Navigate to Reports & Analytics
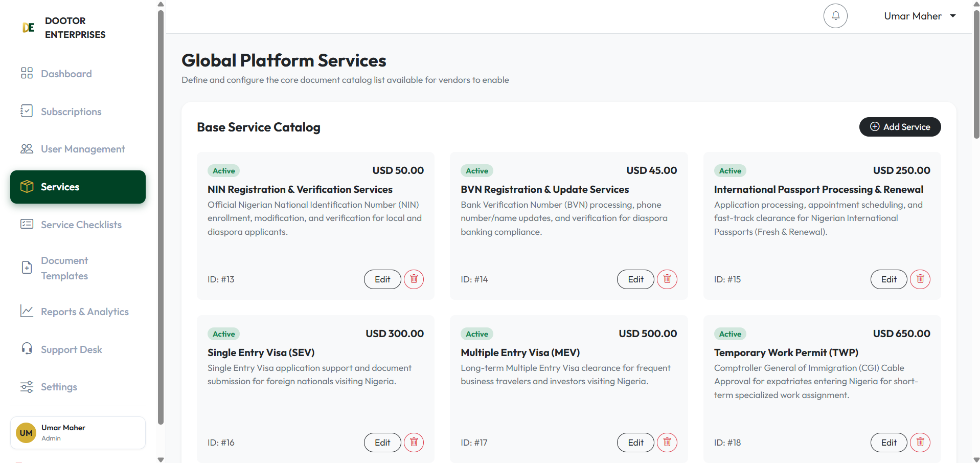 click(78, 312)
